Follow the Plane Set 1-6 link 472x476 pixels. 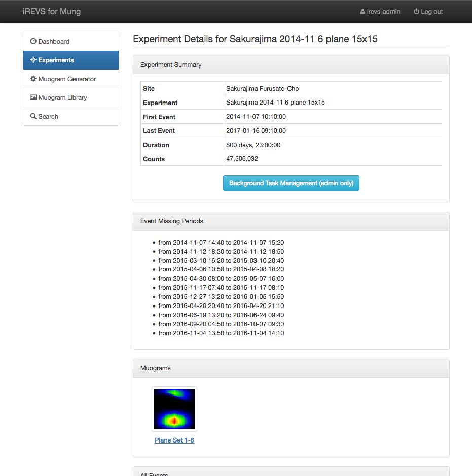[174, 440]
